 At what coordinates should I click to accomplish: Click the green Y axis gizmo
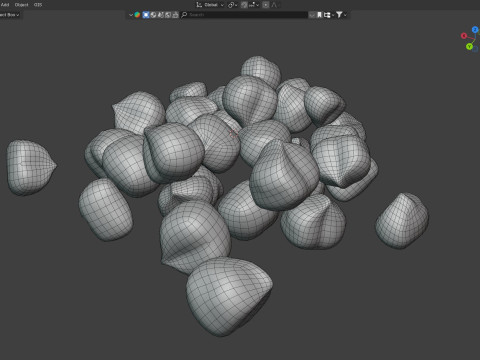(469, 47)
